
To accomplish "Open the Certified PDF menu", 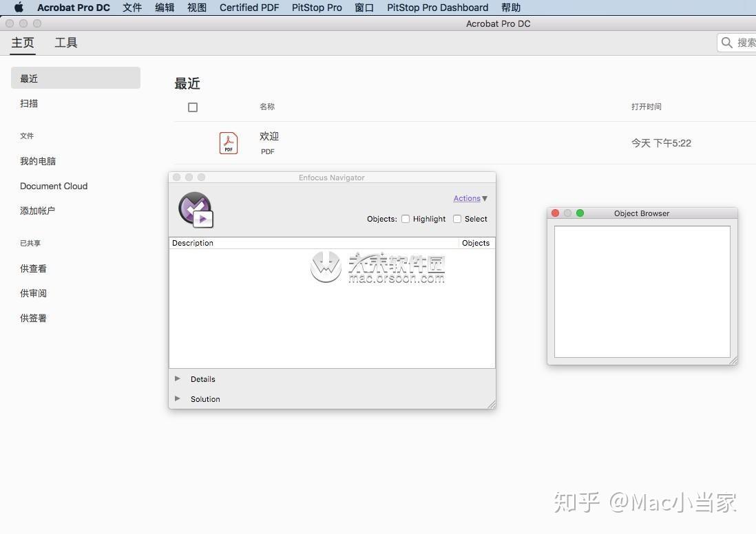I will (249, 8).
